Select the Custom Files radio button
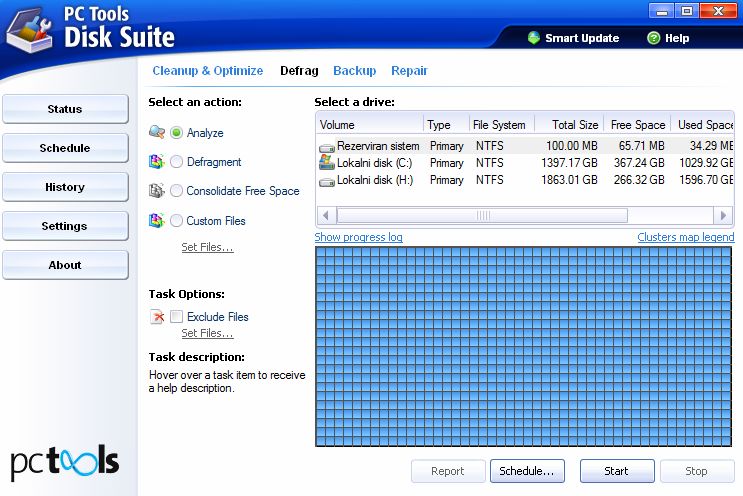Screen dimensions: 743x496 tap(176, 221)
